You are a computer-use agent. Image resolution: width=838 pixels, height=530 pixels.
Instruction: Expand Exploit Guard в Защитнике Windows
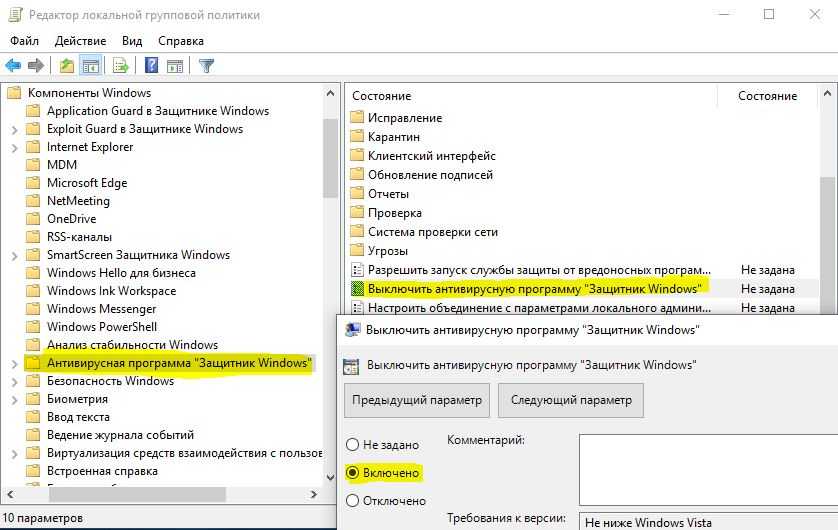14,130
